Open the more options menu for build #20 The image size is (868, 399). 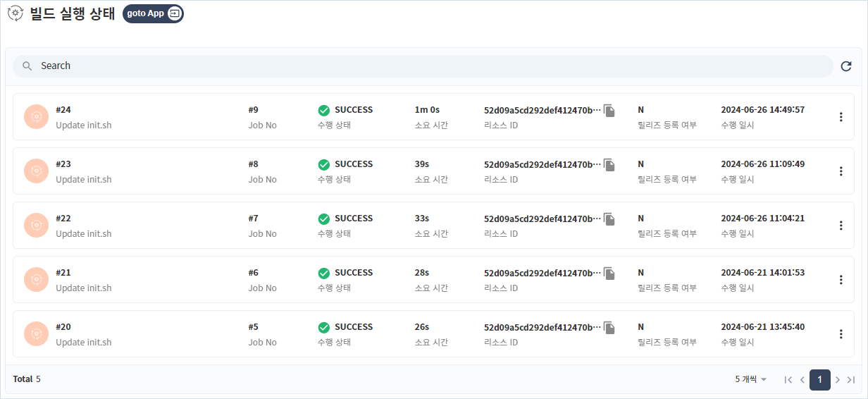click(841, 334)
